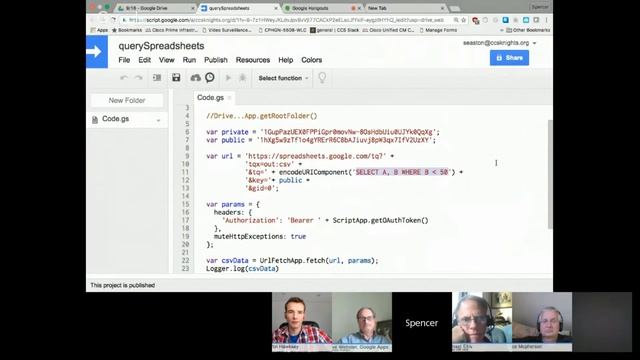Viewport: 640px width, 360px height.
Task: Expand the bookmarks overflow chevron
Action: (502, 30)
